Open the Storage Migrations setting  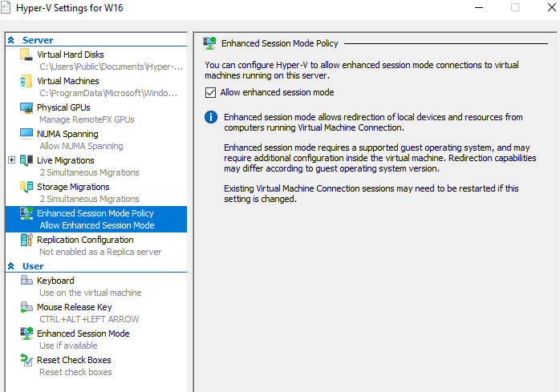(x=73, y=187)
